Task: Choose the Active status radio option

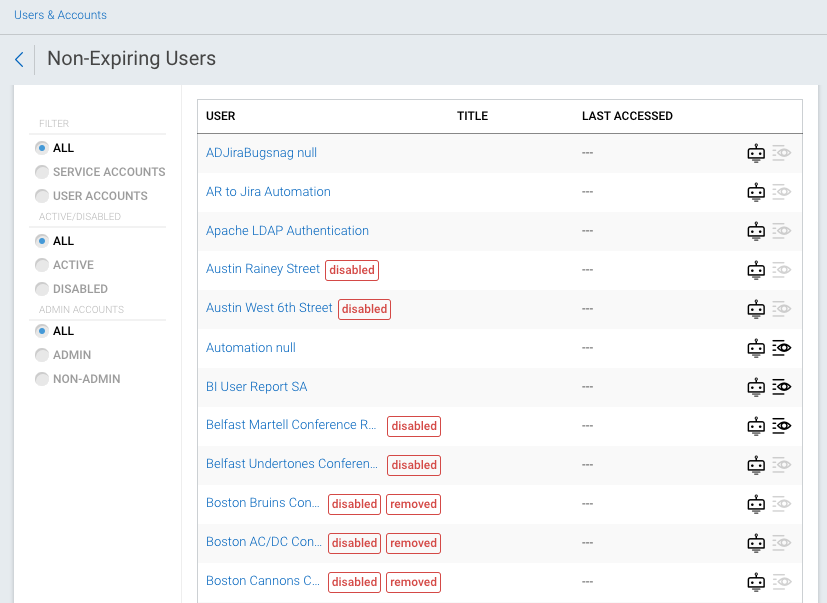Action: coord(42,265)
